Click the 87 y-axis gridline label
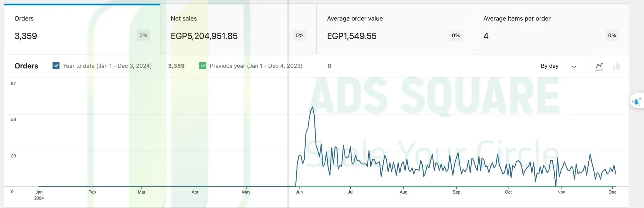This screenshot has width=644, height=208. [x=14, y=83]
